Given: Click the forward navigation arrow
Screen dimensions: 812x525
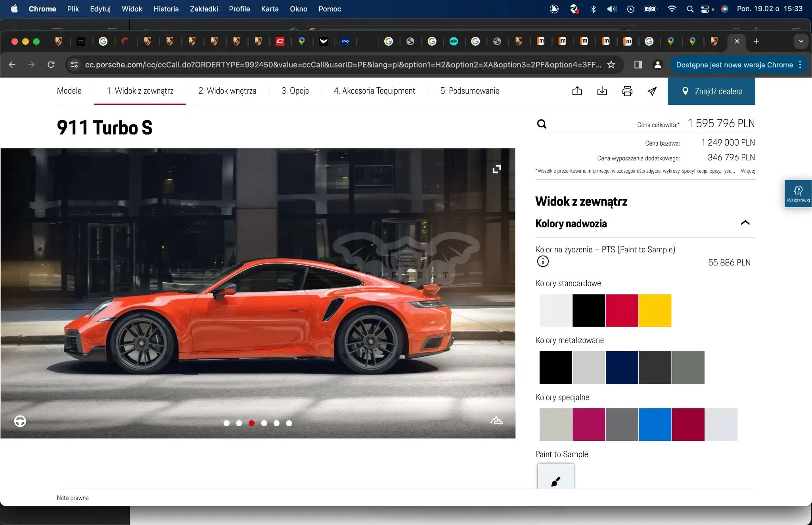Looking at the screenshot, I should click(31, 64).
